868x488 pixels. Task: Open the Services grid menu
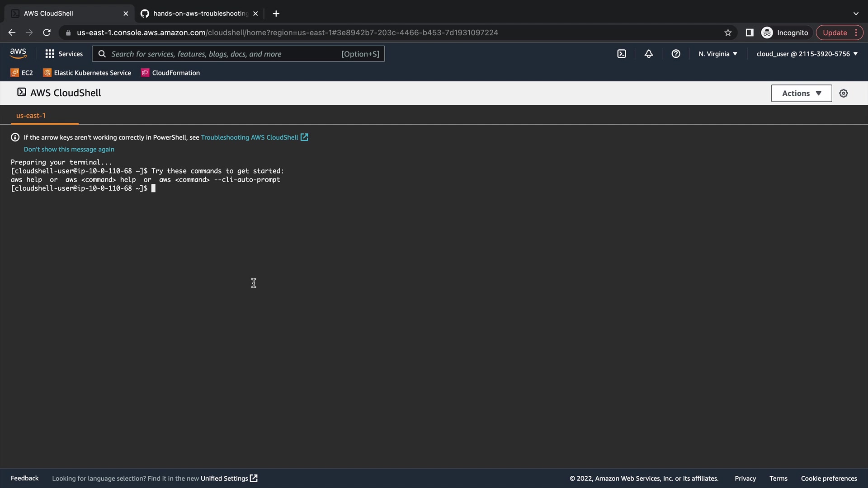(64, 54)
